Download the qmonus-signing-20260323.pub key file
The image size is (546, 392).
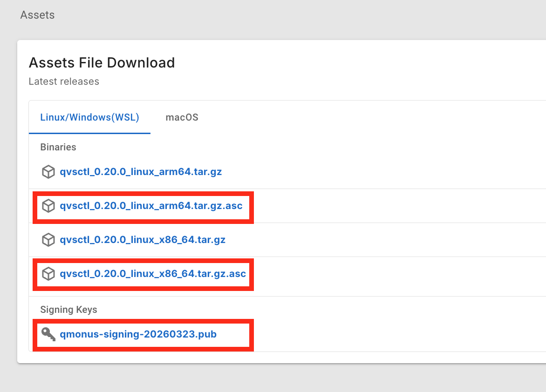pos(138,334)
